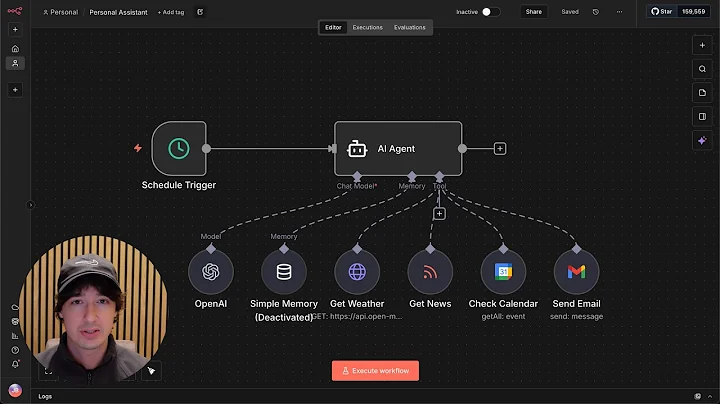Click the Tool connector diamond on AI Agent

(x=439, y=176)
